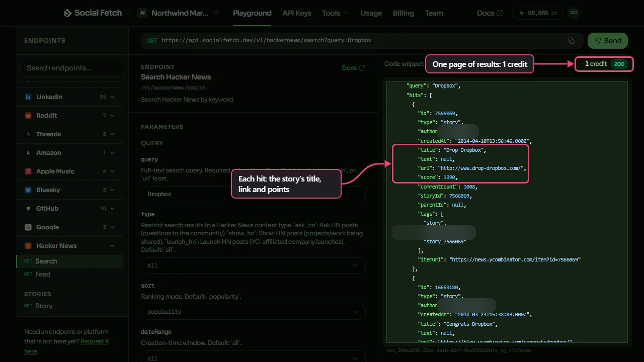This screenshot has height=362, width=644.
Task: Open the Tools menu
Action: 335,13
